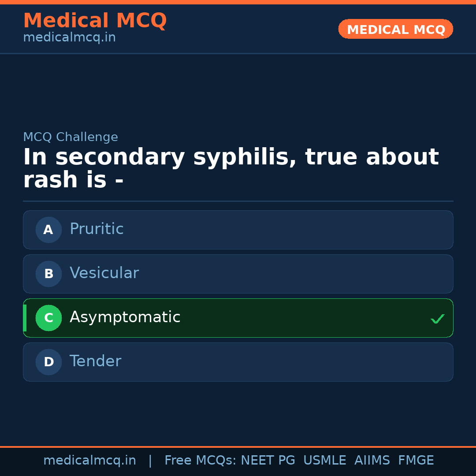Click USMLE in the footer
This screenshot has width=476, height=476.
(324, 461)
